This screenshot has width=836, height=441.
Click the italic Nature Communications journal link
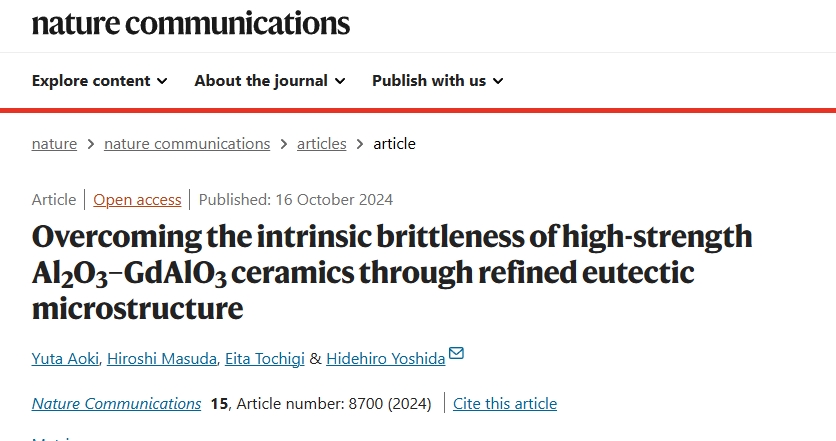point(116,404)
